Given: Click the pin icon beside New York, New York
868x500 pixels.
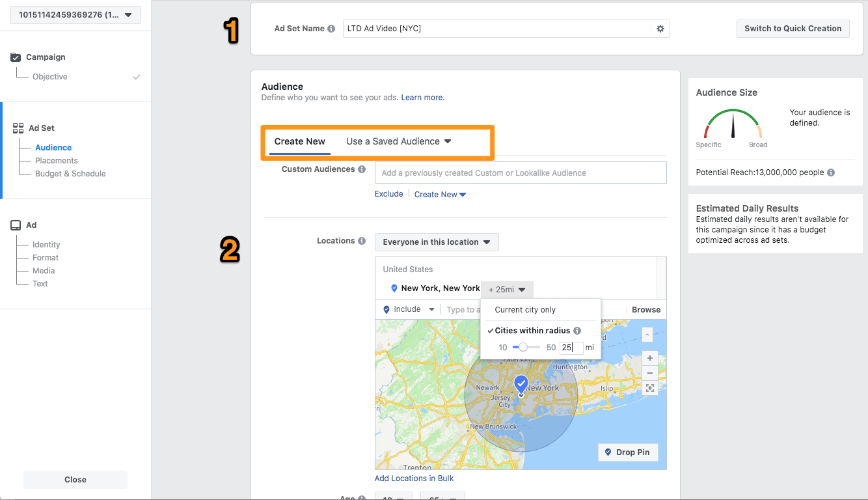Looking at the screenshot, I should point(394,288).
